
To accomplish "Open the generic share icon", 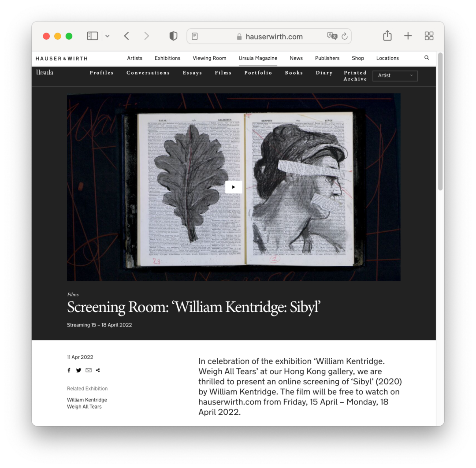I will [x=98, y=370].
